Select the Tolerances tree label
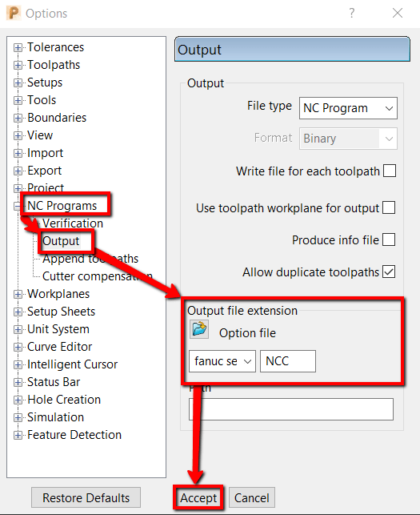Viewport: 420px width, 515px height. 55,47
